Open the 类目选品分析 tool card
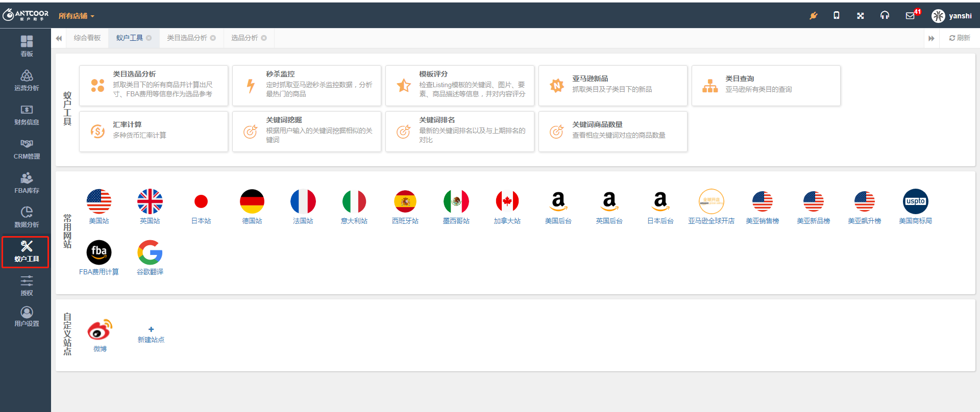Viewport: 980px width, 412px height. (154, 86)
